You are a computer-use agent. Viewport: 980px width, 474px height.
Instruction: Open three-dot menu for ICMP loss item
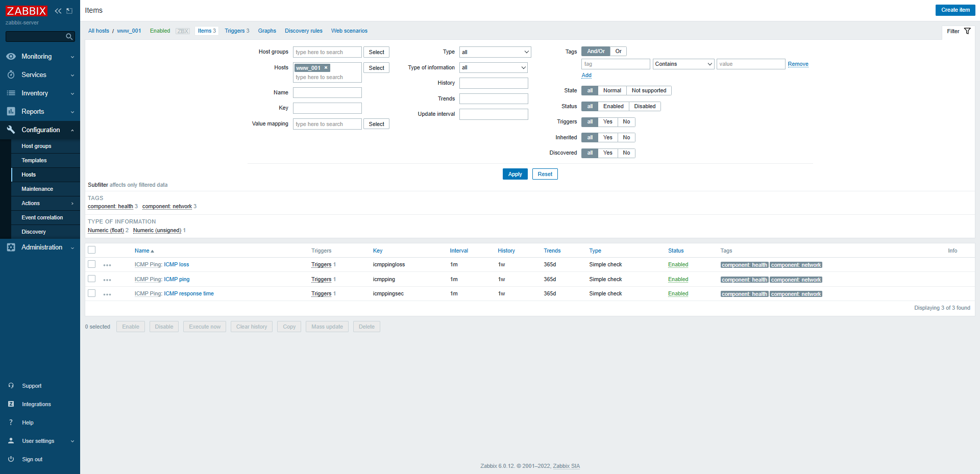tap(107, 265)
